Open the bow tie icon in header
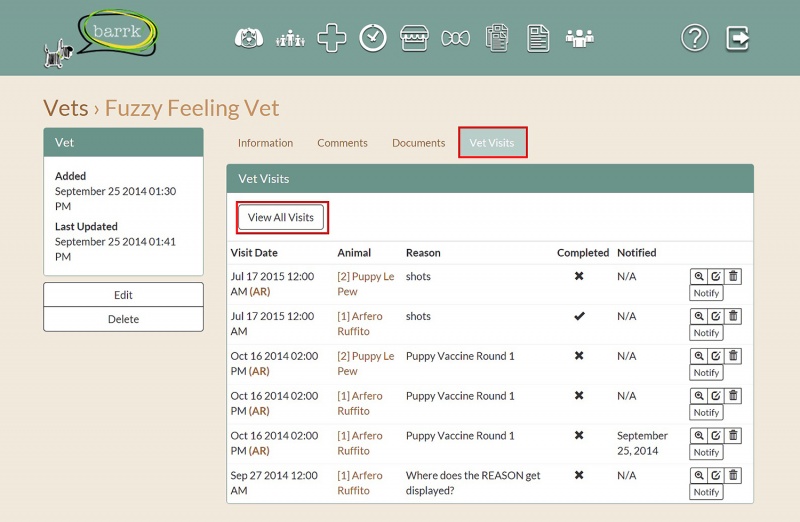This screenshot has height=522, width=800. point(456,38)
